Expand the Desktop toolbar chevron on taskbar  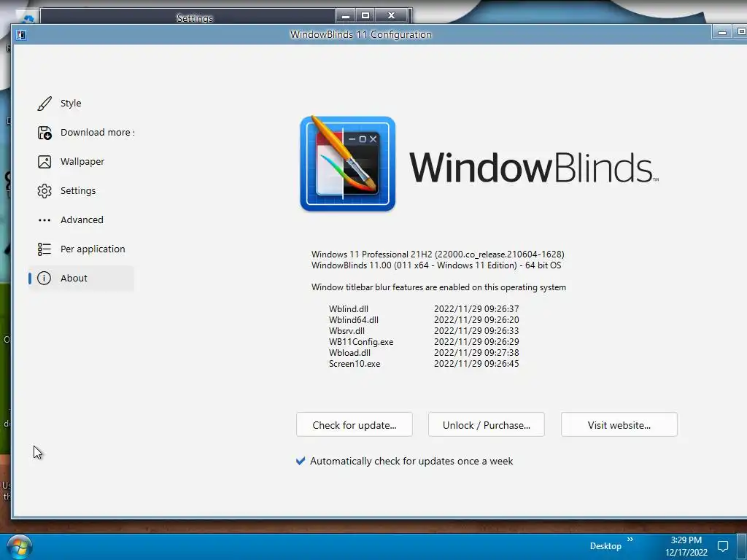630,539
